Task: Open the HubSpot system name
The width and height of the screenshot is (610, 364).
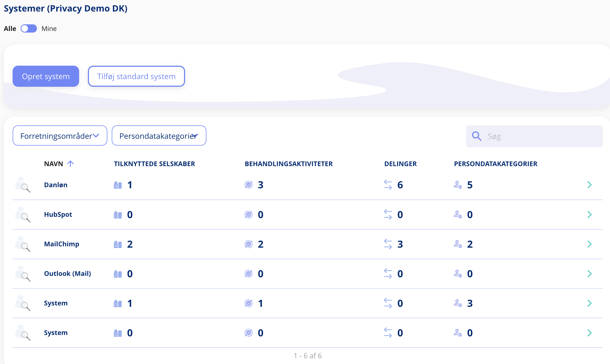Action: [58, 214]
